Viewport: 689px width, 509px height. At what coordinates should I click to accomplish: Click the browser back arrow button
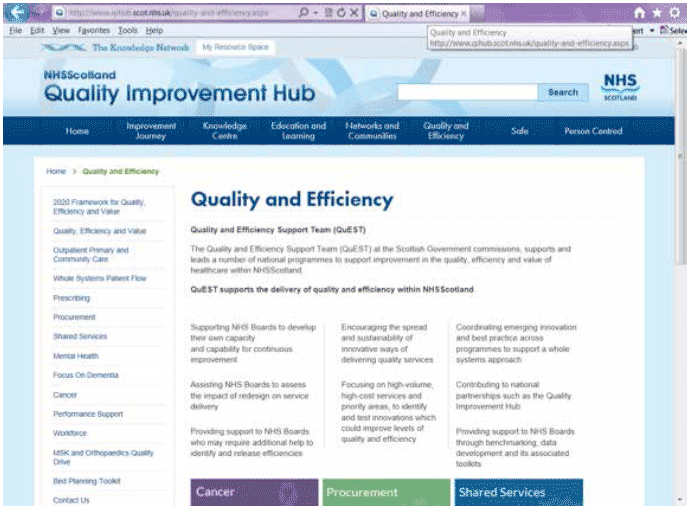(16, 13)
